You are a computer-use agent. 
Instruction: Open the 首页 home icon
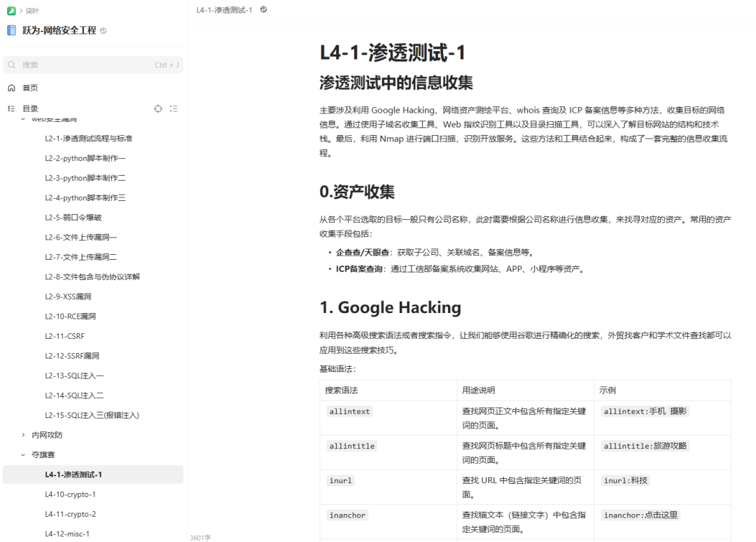[12, 88]
